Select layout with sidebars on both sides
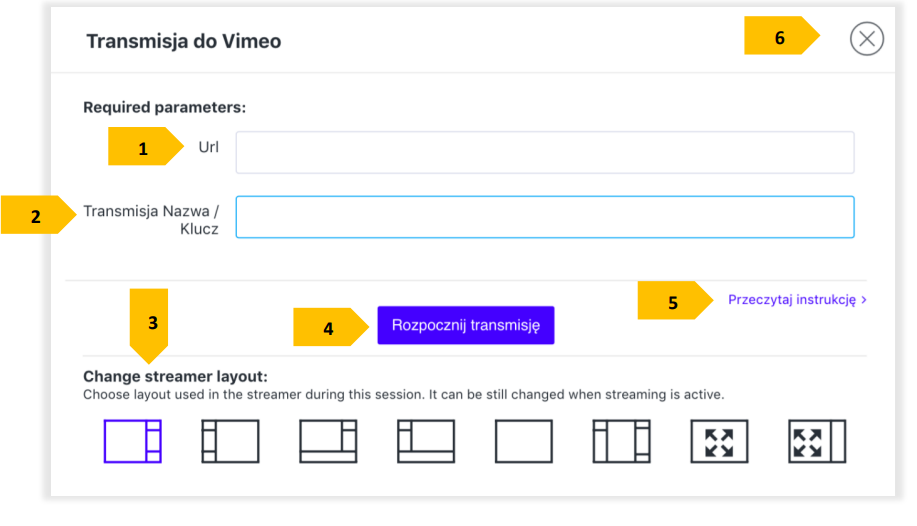 [x=621, y=441]
